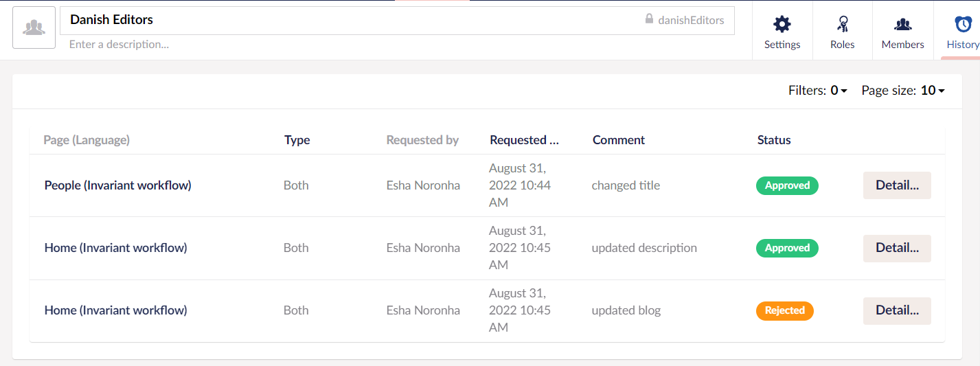This screenshot has height=366, width=980.
Task: Click the danishEditors alias text
Action: coord(691,20)
